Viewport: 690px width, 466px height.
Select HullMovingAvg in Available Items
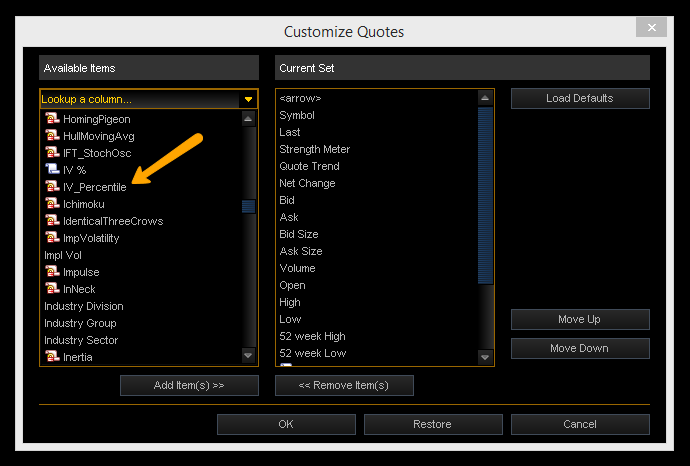[x=99, y=136]
